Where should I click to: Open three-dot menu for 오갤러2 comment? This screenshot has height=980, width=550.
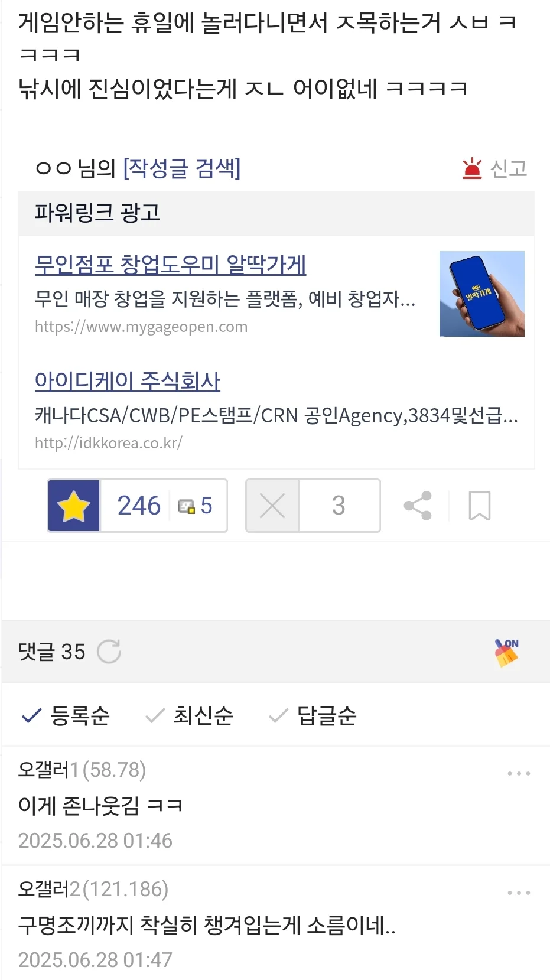(x=519, y=893)
